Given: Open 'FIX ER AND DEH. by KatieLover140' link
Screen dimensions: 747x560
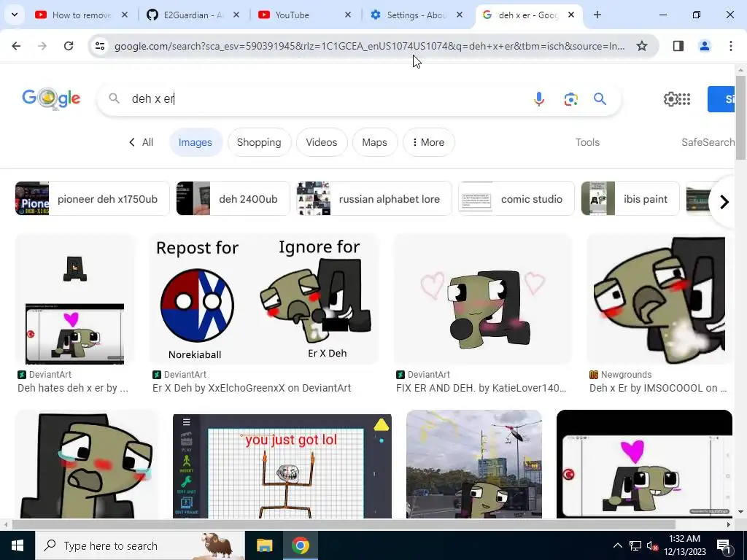Looking at the screenshot, I should pyautogui.click(x=481, y=388).
